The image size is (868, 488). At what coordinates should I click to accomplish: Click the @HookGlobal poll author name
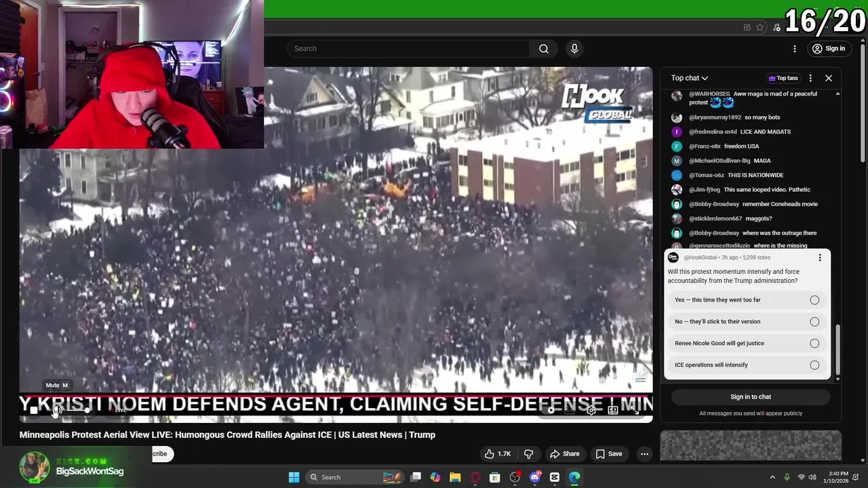[x=700, y=258]
